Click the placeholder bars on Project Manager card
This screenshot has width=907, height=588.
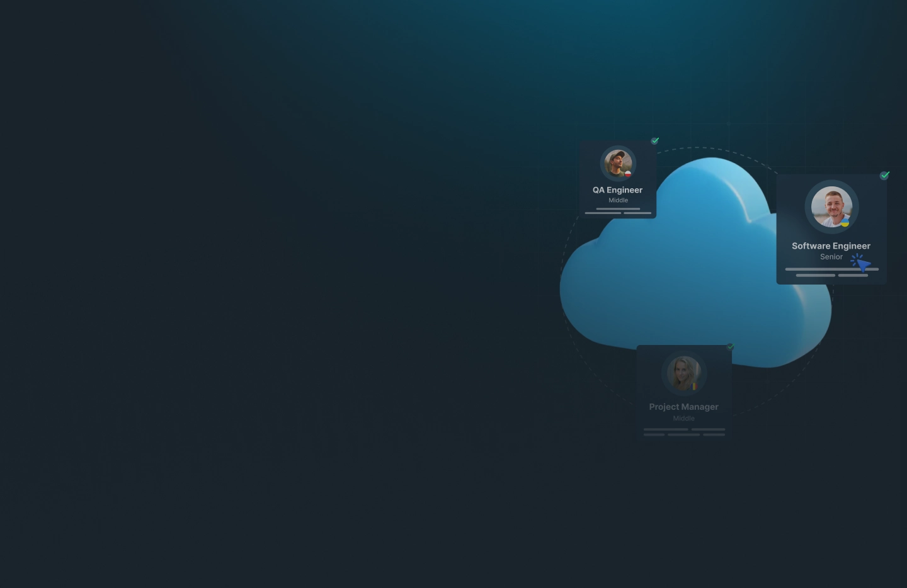tap(684, 432)
